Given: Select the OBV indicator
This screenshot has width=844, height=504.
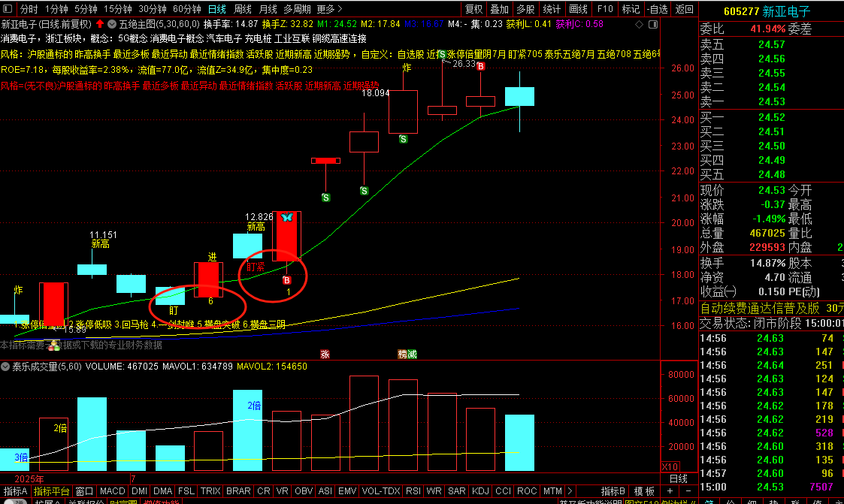Looking at the screenshot, I should (x=304, y=491).
